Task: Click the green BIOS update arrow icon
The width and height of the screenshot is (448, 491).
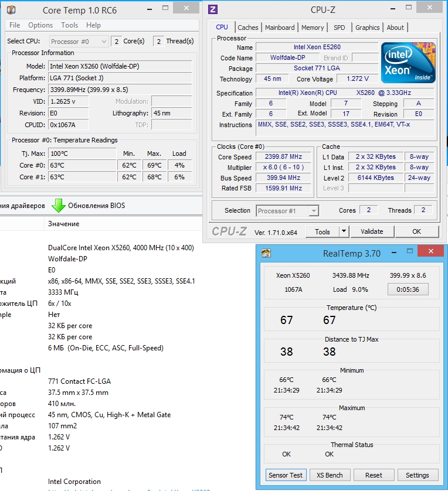Action: [58, 206]
